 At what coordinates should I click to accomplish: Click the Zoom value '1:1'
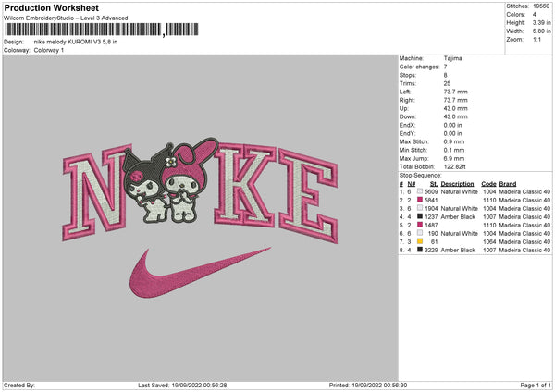coord(536,39)
